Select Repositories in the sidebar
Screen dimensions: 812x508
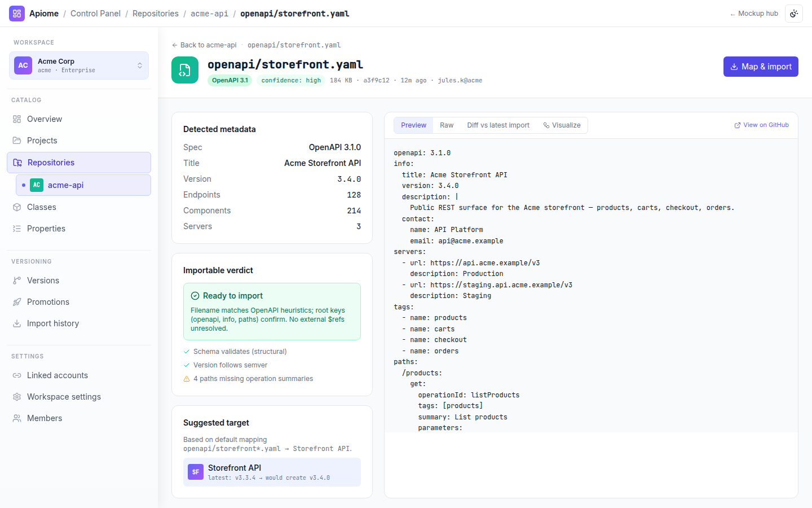[79, 163]
